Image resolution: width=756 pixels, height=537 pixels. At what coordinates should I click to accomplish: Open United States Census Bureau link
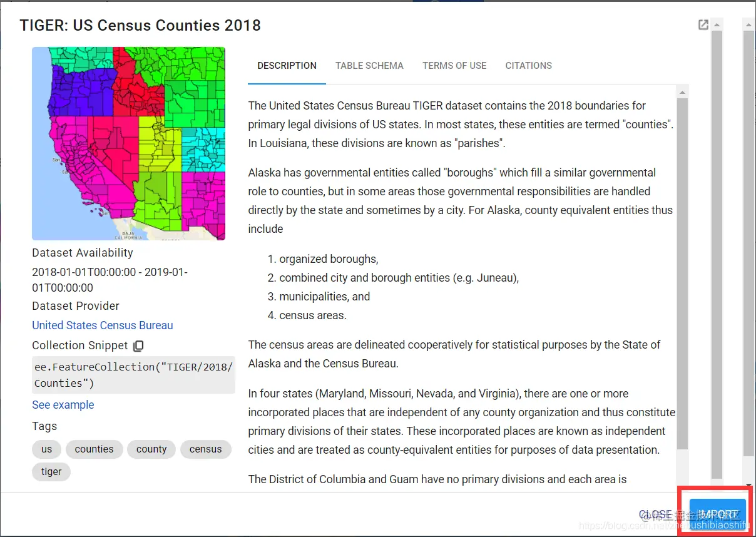pyautogui.click(x=103, y=325)
